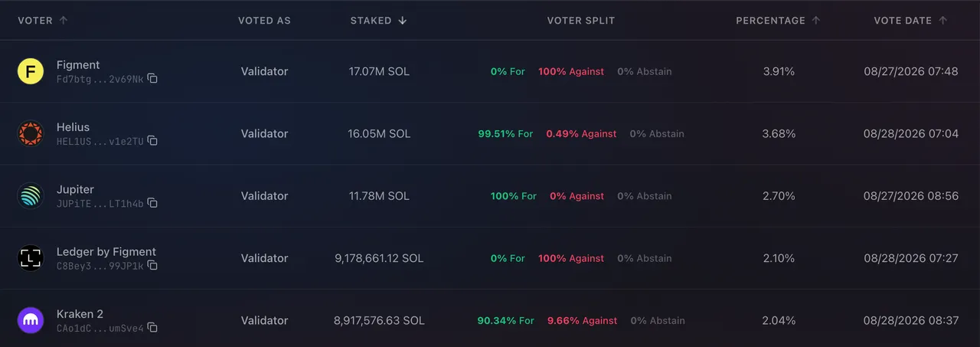The image size is (980, 347).
Task: Click the Helius orange logo icon
Action: click(31, 133)
